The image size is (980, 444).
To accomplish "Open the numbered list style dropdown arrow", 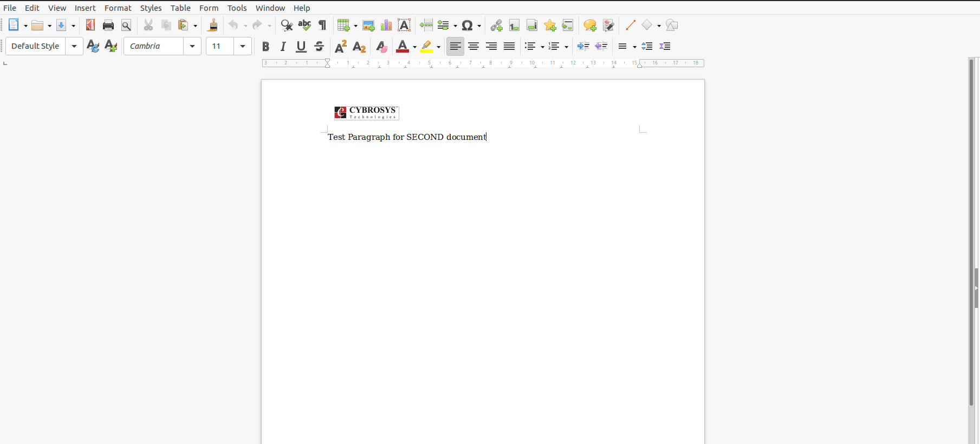I will point(566,47).
